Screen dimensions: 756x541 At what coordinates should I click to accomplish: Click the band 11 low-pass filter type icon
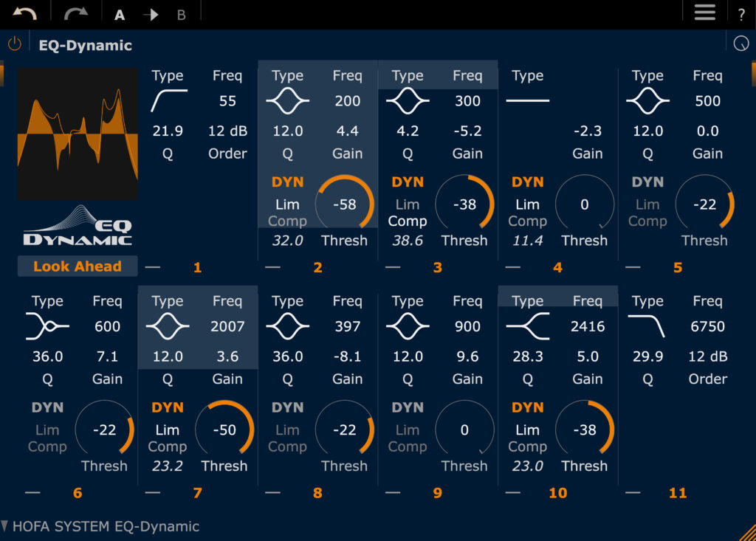pyautogui.click(x=647, y=325)
